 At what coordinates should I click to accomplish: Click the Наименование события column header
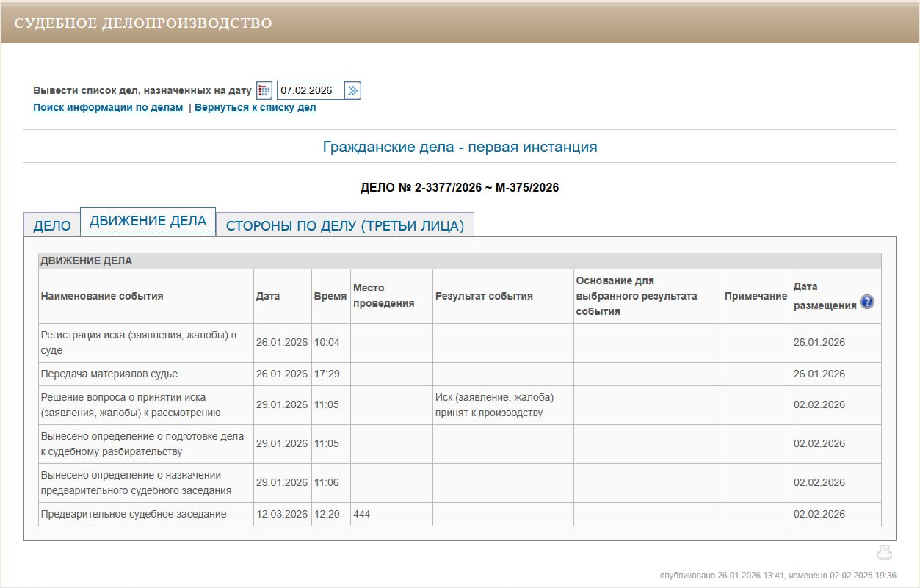tap(102, 296)
